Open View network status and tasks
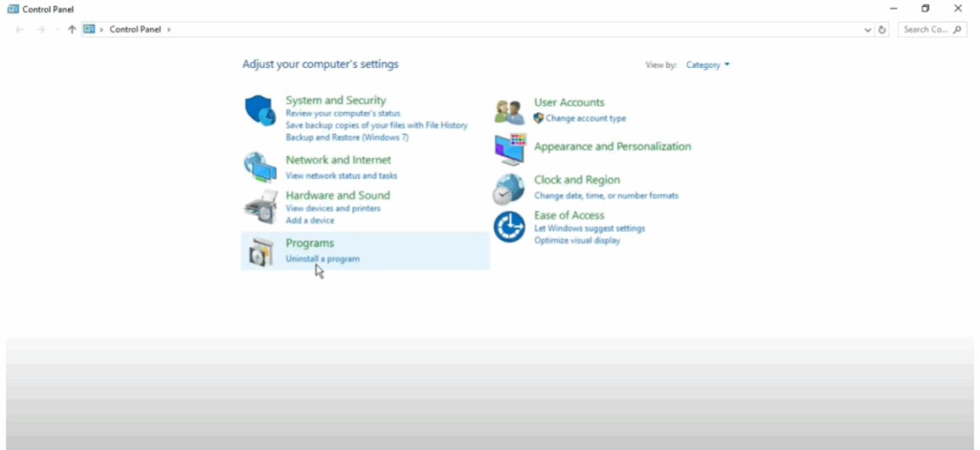 pos(341,176)
